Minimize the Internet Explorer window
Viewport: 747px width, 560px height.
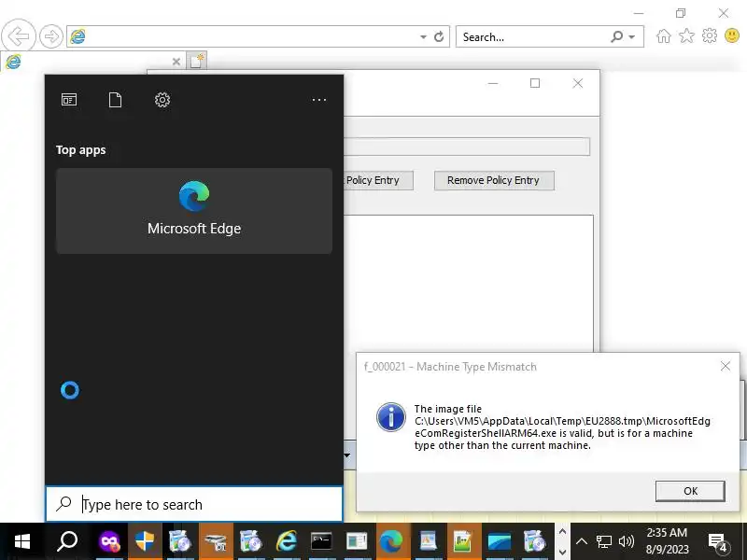pyautogui.click(x=639, y=13)
